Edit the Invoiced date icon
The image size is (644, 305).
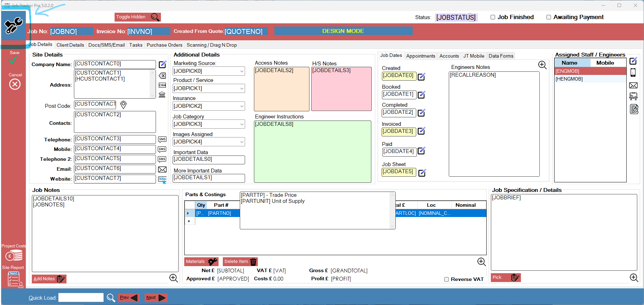pyautogui.click(x=422, y=131)
